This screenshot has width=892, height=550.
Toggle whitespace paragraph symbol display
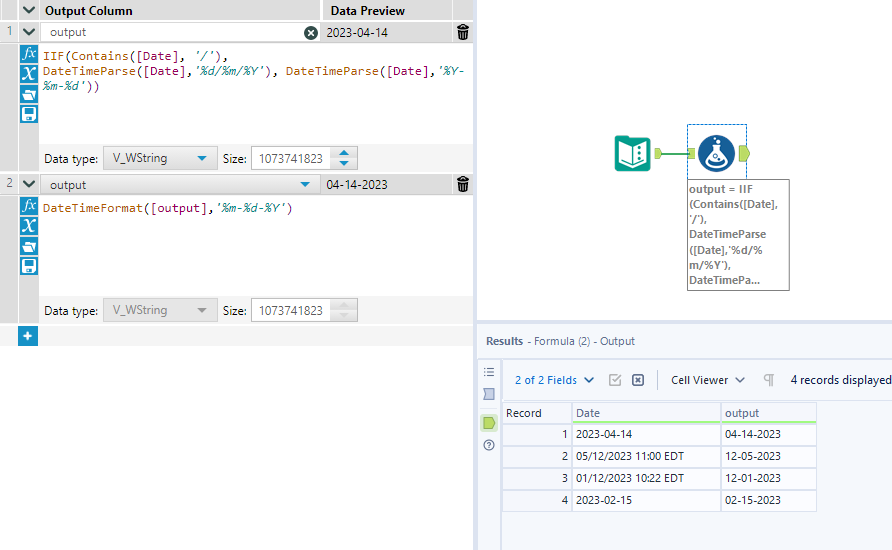[769, 380]
